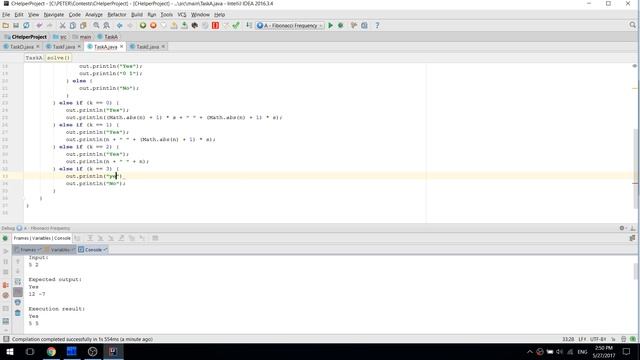The width and height of the screenshot is (640, 360).
Task: Click Mute Breakpoints in debug sidebar
Action: 6,295
